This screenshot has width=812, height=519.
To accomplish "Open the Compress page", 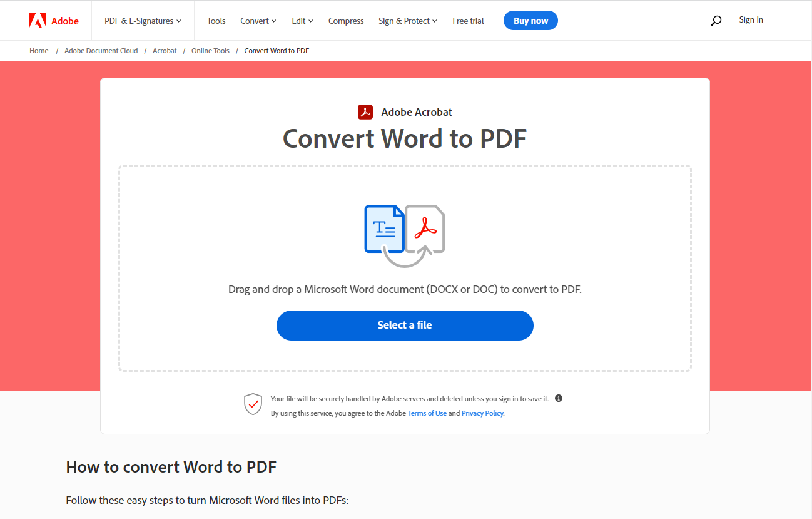I will [x=346, y=20].
